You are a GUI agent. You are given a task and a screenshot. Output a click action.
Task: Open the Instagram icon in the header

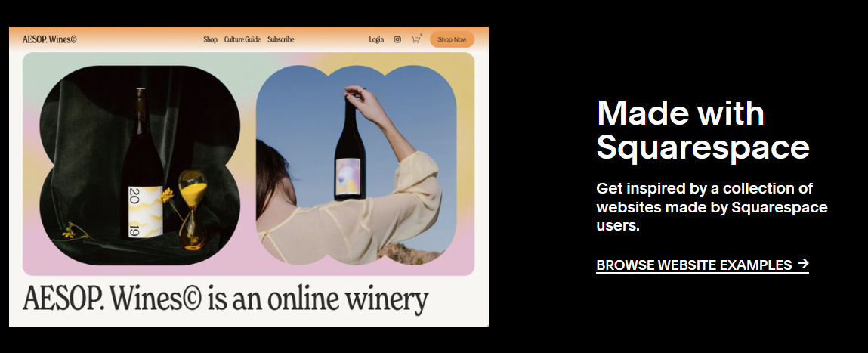coord(397,39)
